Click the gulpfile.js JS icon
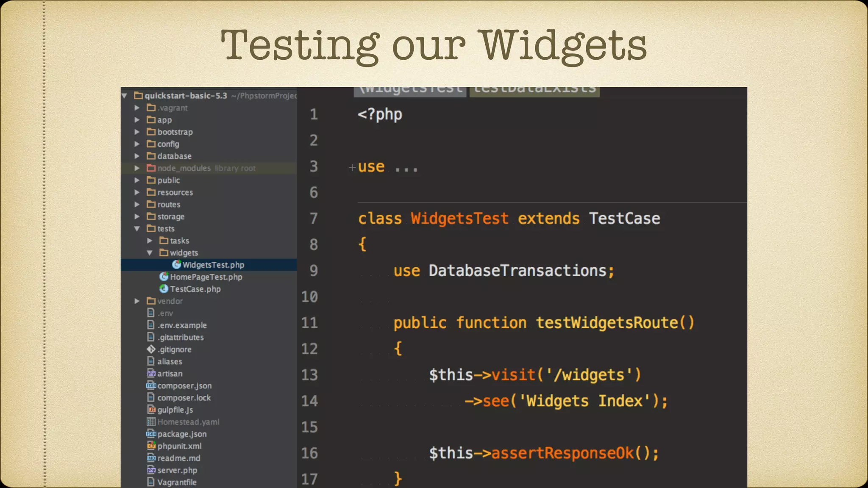The image size is (868, 488). click(x=151, y=410)
